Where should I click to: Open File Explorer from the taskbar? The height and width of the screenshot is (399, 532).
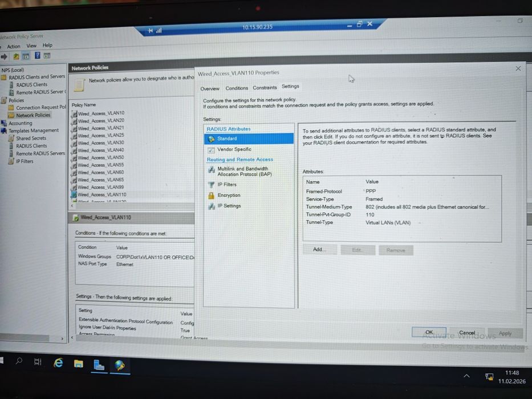click(79, 364)
